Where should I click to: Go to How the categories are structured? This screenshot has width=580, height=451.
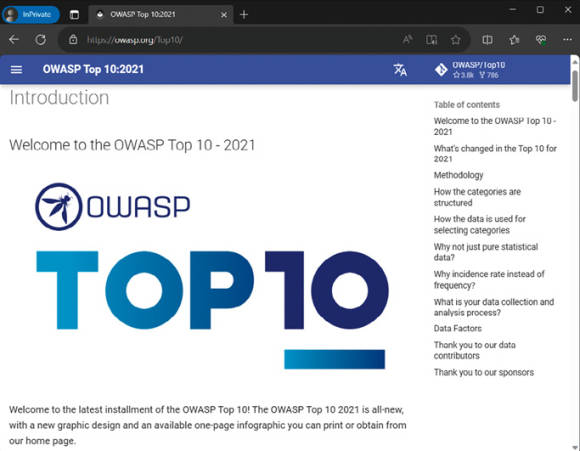(477, 197)
